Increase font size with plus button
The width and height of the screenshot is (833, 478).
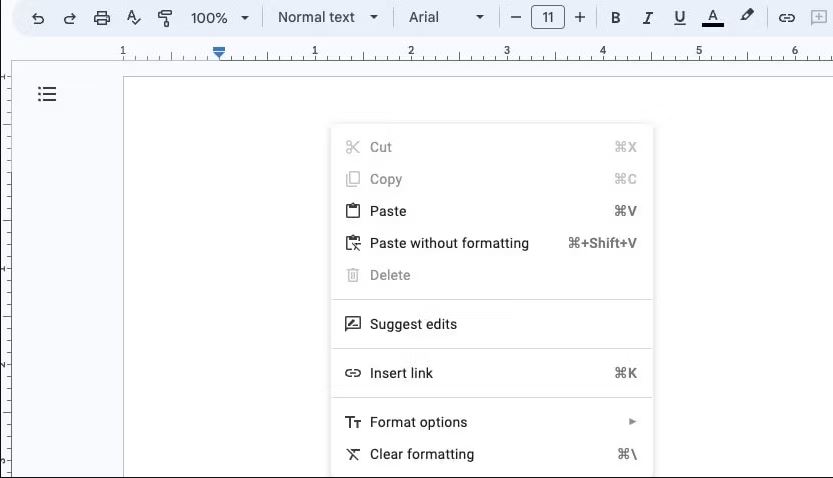(x=580, y=18)
